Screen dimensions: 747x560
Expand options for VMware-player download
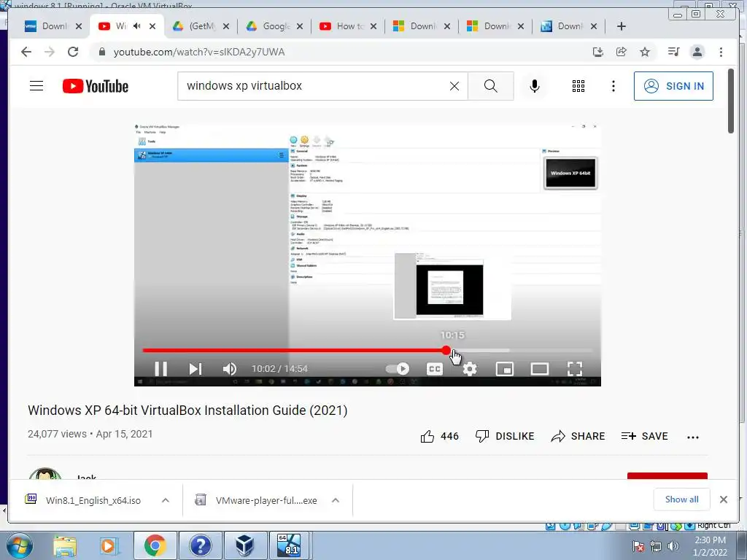pos(336,500)
